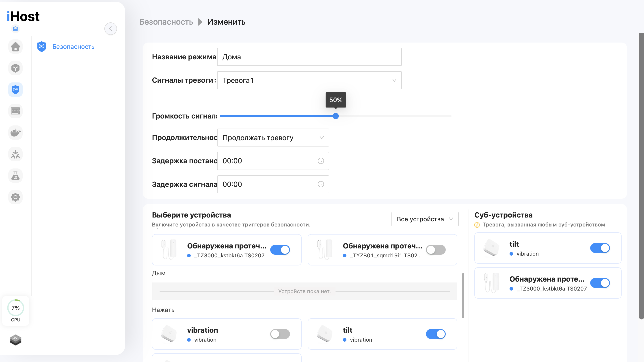Click the _TZ3000_kstbkt6a TS0207 text in sub-devices

(x=551, y=289)
